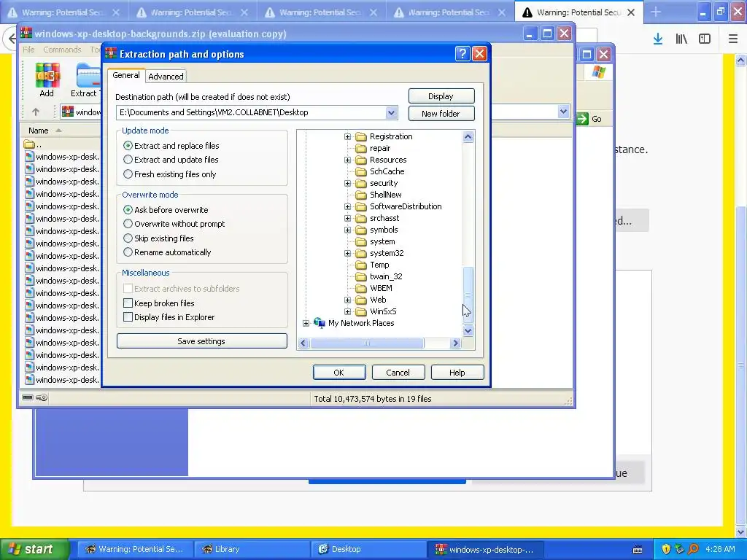
Task: Switch to Library taskbar item
Action: tap(252, 549)
